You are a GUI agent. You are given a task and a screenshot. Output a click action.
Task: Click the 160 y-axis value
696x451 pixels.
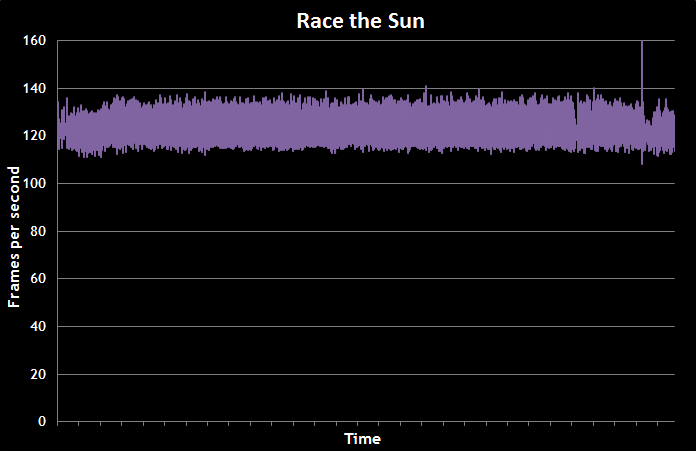point(35,40)
